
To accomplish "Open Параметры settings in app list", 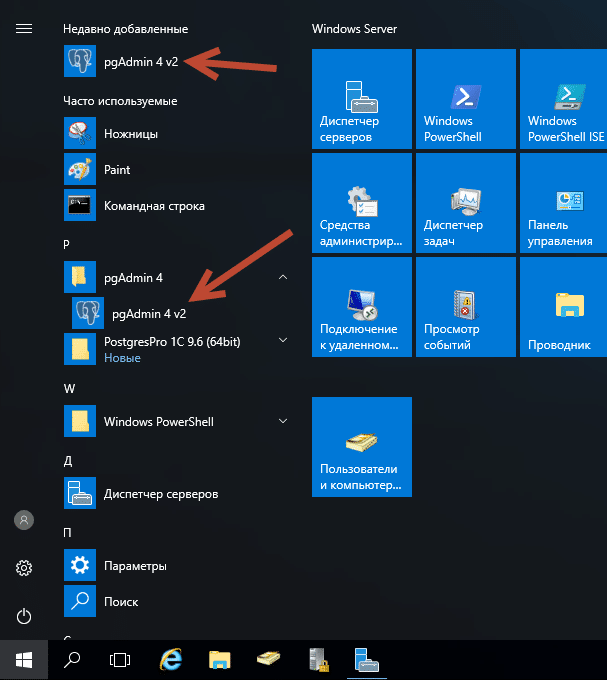I will pyautogui.click(x=134, y=566).
